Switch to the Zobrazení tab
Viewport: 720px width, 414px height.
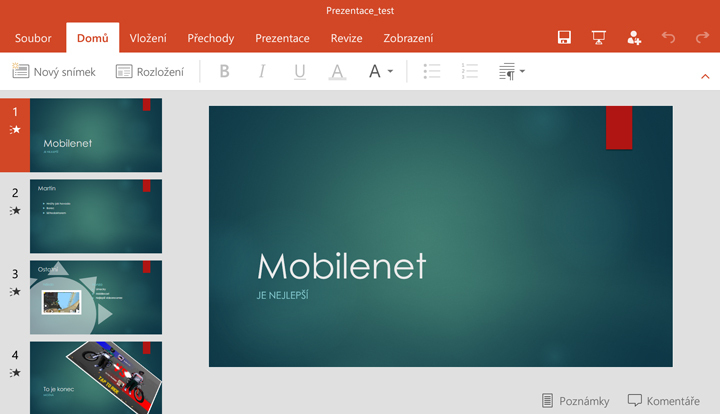tap(408, 38)
